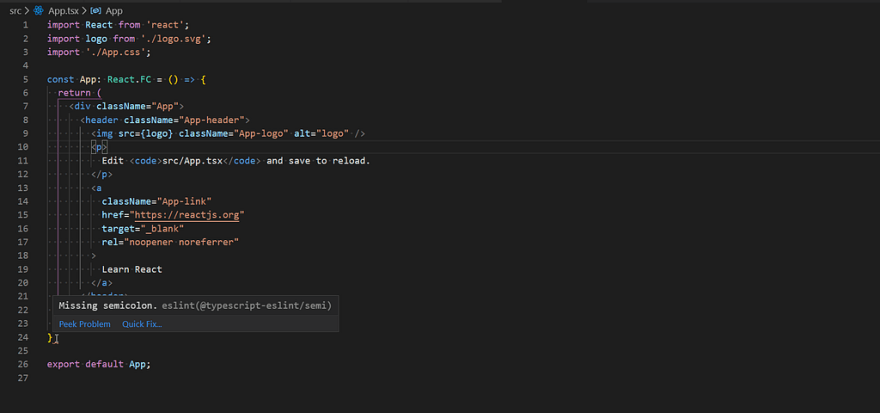Image resolution: width=880 pixels, height=413 pixels.
Task: Select line number 26 in the gutter
Action: (23, 364)
